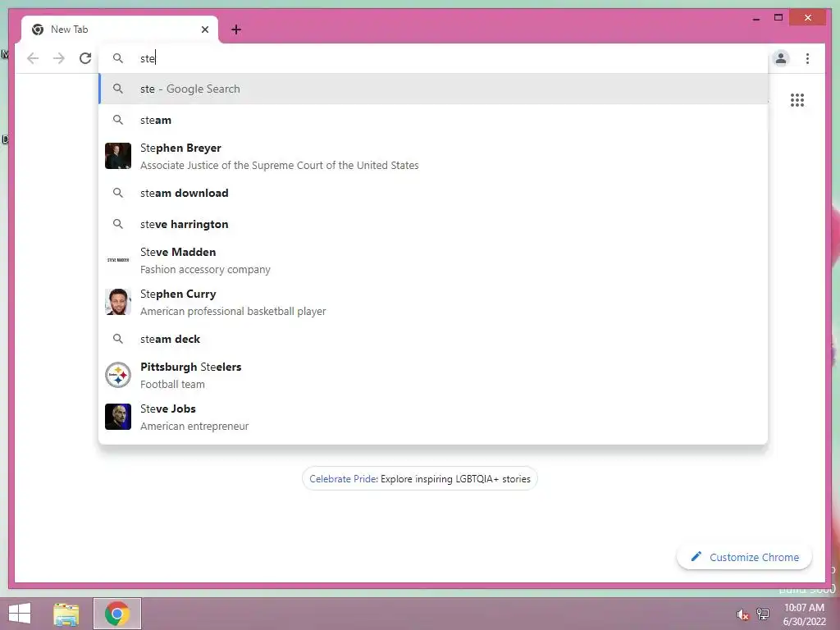The height and width of the screenshot is (630, 840).
Task: Click 'Football team' description text
Action: 172,384
